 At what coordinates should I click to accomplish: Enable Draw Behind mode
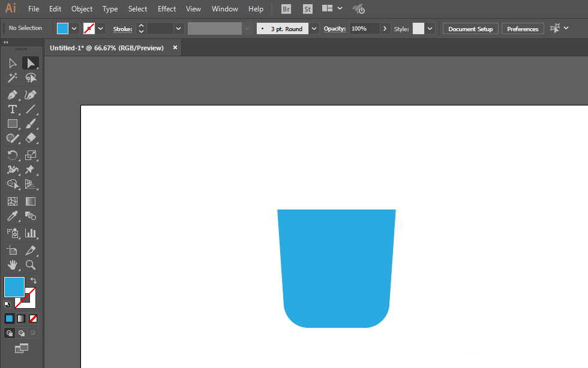[22, 333]
